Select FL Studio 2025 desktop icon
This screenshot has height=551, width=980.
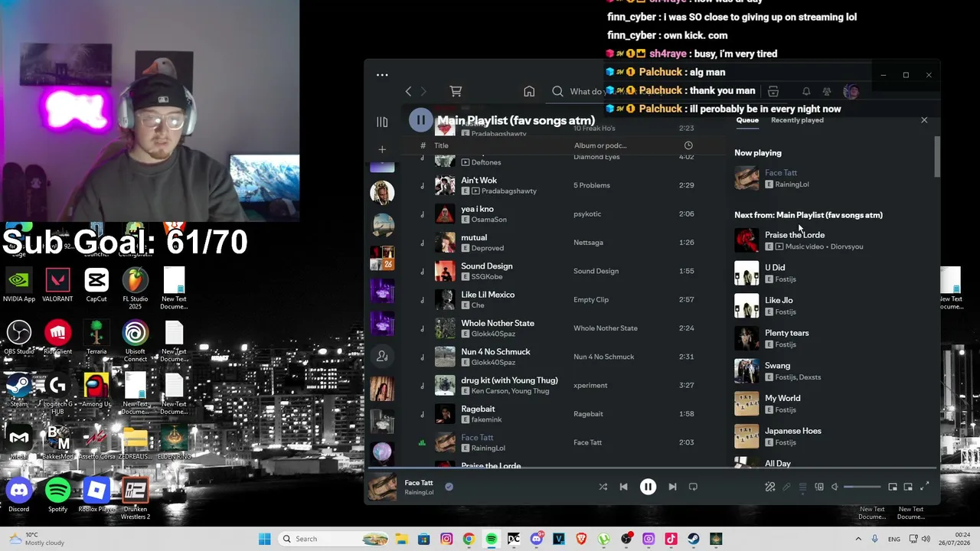[x=136, y=289]
